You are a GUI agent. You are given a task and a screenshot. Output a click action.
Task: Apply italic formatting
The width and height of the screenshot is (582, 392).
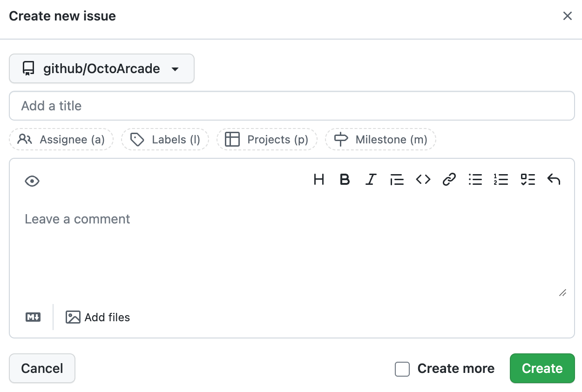pos(371,180)
